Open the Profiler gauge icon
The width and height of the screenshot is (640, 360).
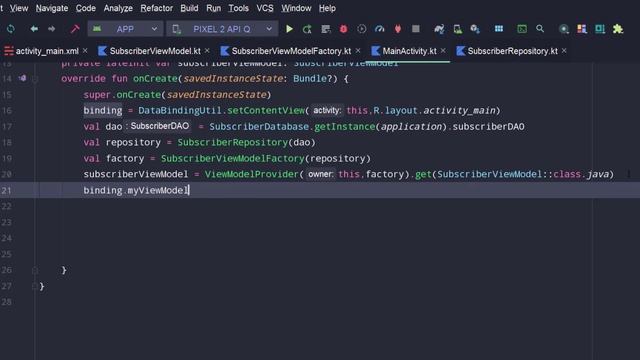(380, 29)
